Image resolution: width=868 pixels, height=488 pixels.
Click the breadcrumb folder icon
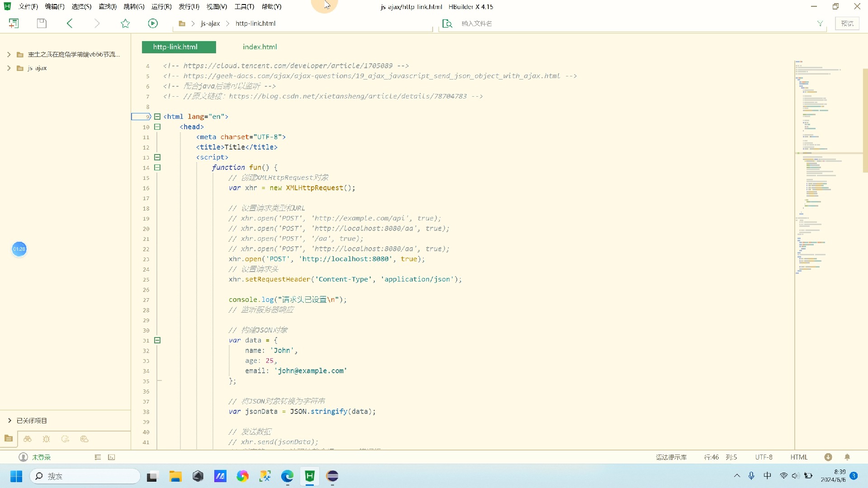coord(182,23)
